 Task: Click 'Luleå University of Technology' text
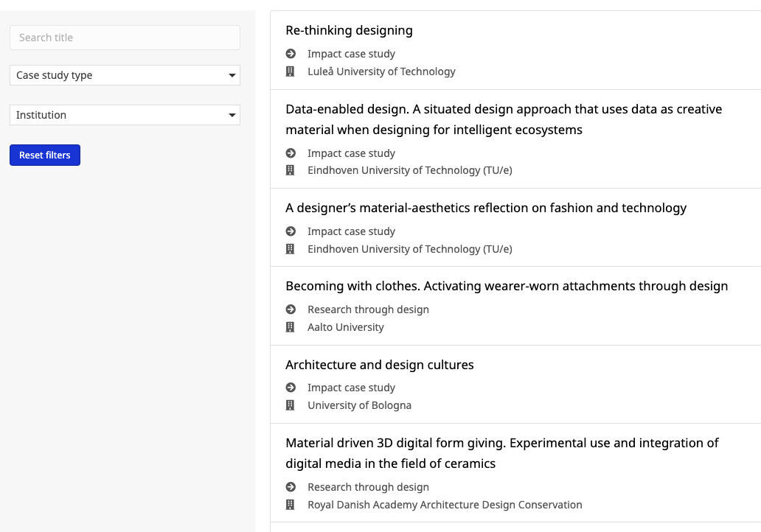381,71
